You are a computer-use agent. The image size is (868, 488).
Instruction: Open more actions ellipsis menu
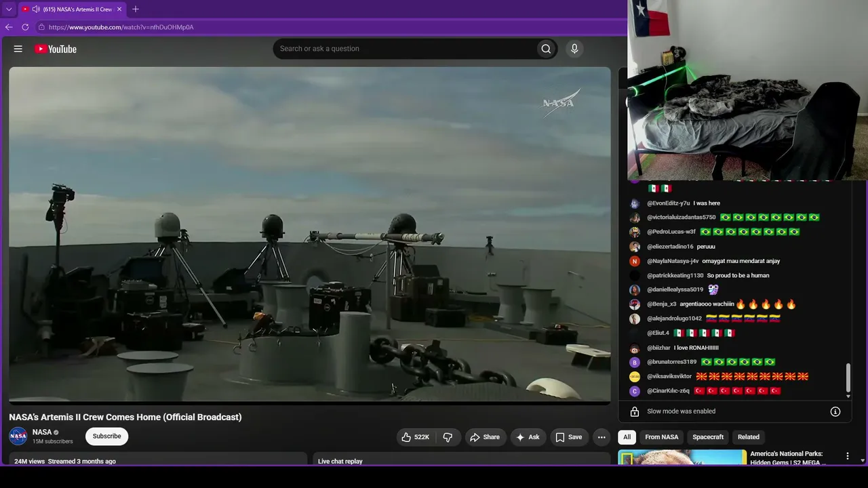point(601,437)
